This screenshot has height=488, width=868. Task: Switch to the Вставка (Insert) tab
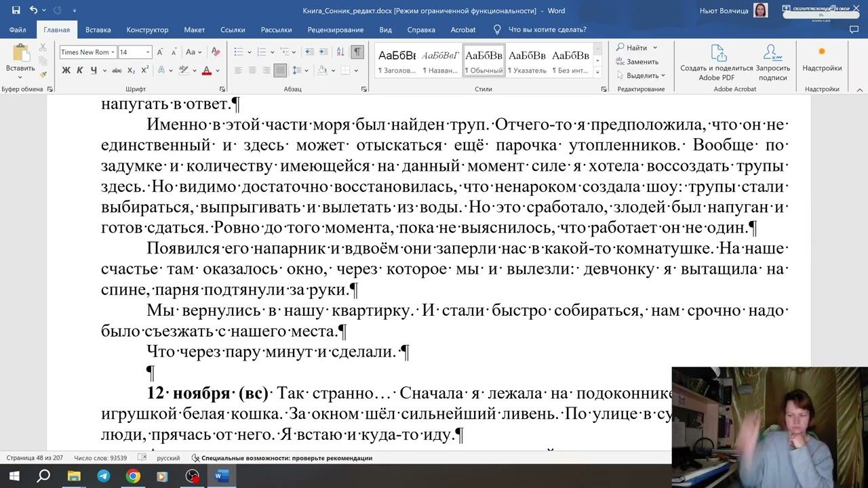coord(98,30)
